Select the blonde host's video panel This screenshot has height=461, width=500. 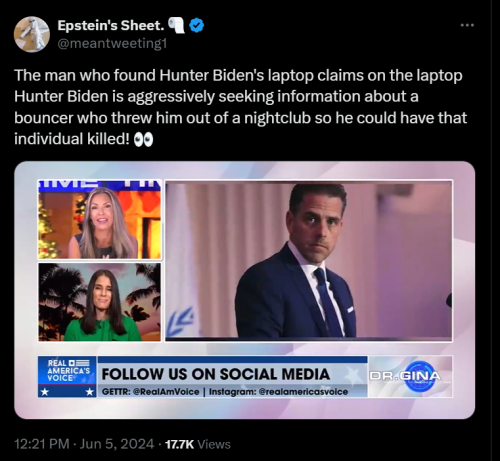tap(100, 219)
